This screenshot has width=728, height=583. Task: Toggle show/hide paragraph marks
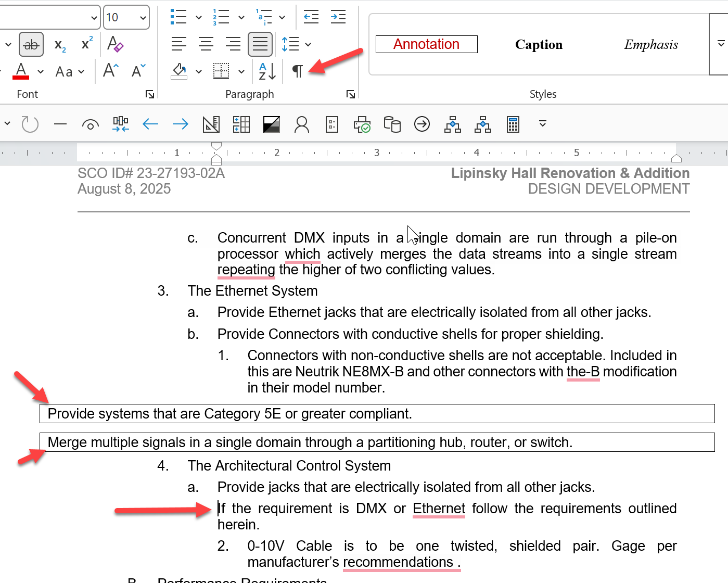click(298, 71)
